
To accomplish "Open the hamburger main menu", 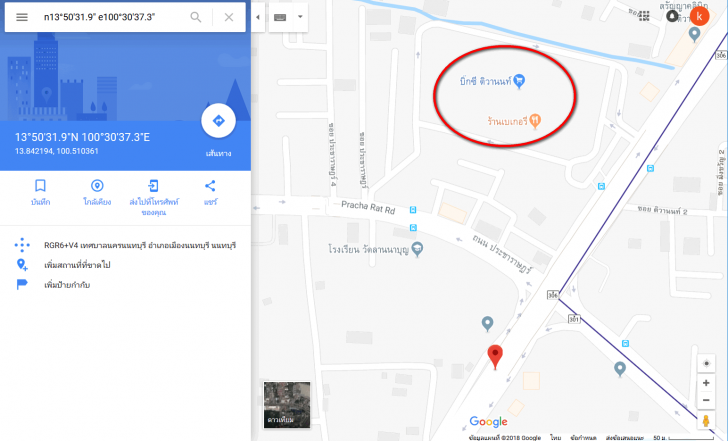I will 22,17.
